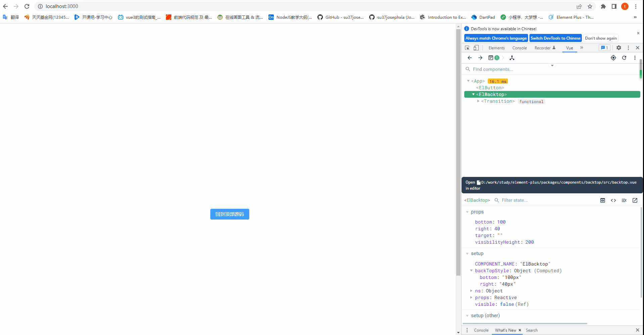Bookmark this page star icon
This screenshot has height=335, width=644.
click(x=590, y=6)
